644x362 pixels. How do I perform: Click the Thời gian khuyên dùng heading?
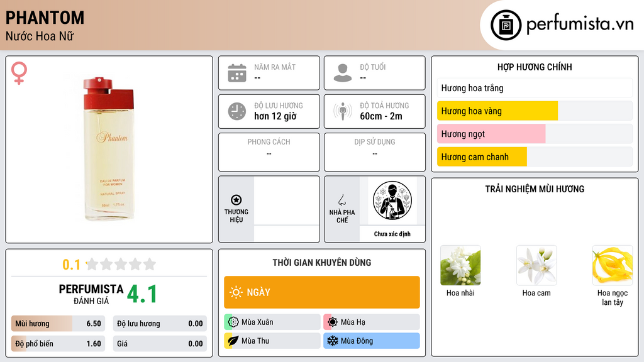click(x=322, y=262)
